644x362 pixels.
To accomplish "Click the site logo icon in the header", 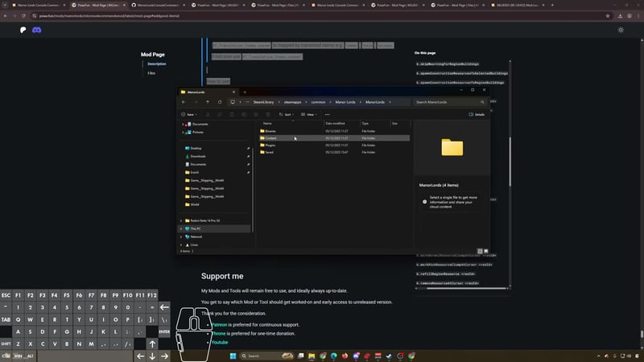I will tap(23, 30).
